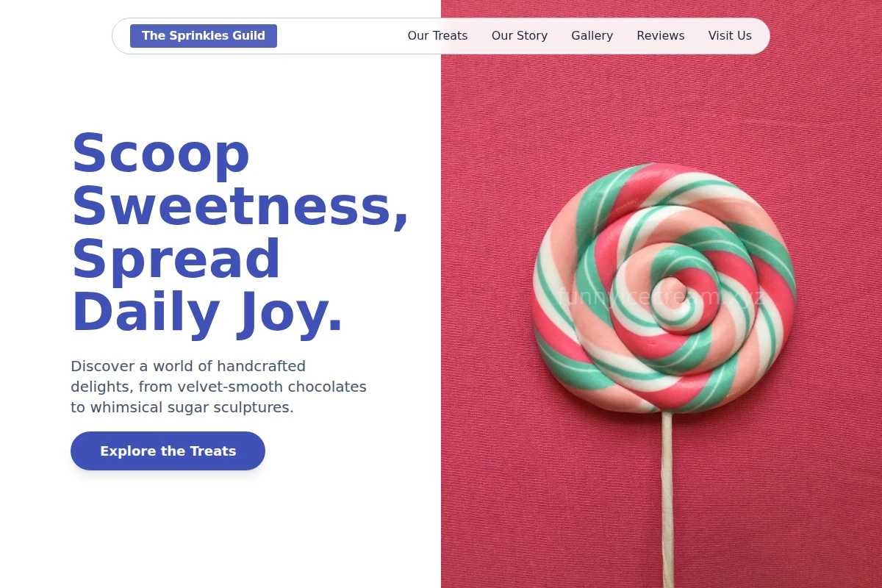Click the Explore the Treats button
The height and width of the screenshot is (588, 882).
click(x=168, y=451)
